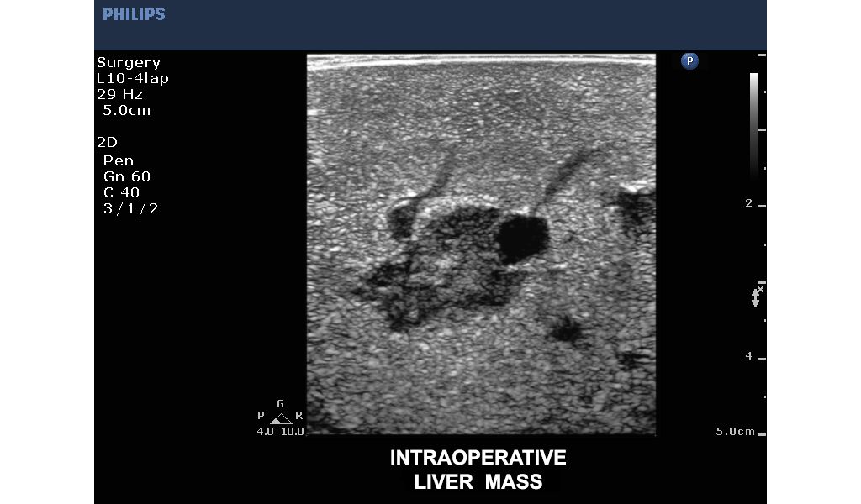Click the '2' depth scale marker
Image resolution: width=861 pixels, height=504 pixels.
(x=748, y=203)
